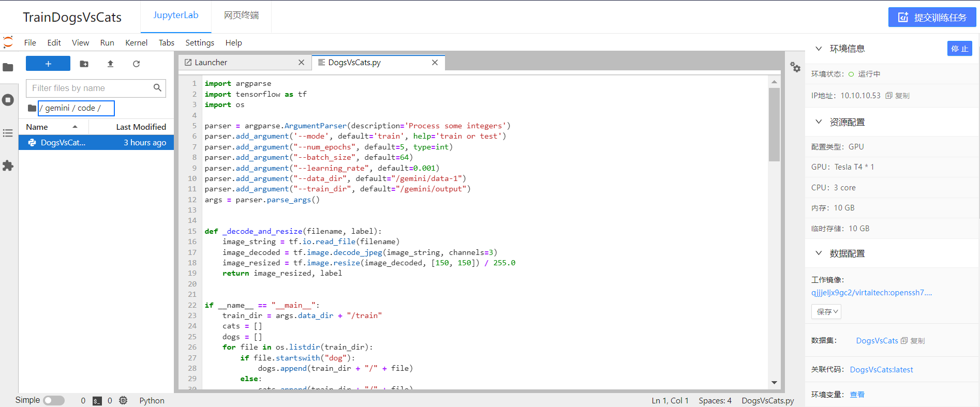Image resolution: width=980 pixels, height=407 pixels.
Task: Focus the Filter files by name field
Action: [96, 88]
